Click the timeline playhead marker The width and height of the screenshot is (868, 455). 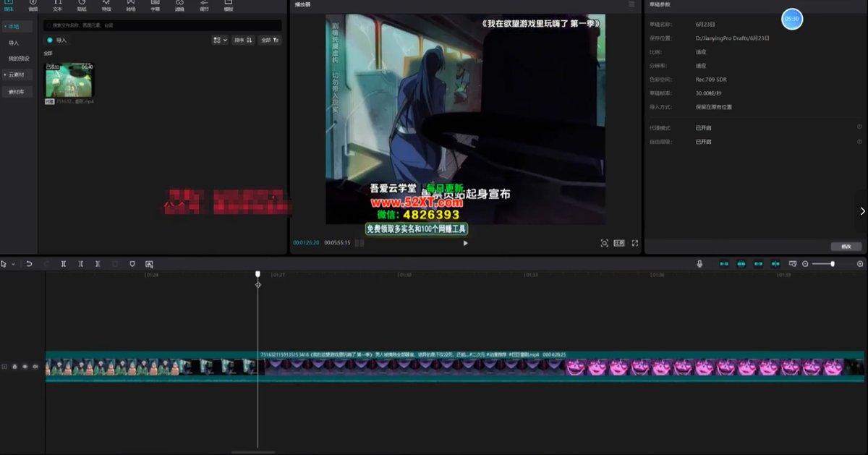(x=258, y=274)
